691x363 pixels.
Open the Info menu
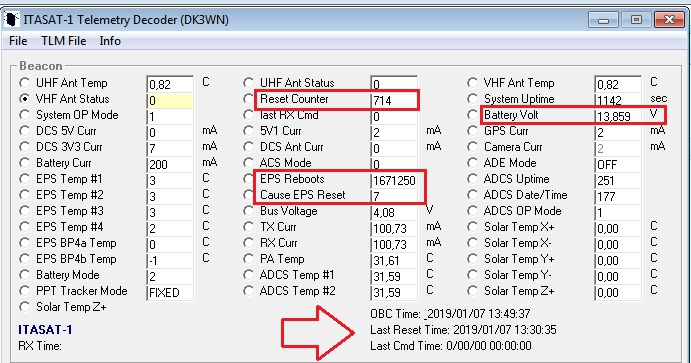[x=110, y=41]
